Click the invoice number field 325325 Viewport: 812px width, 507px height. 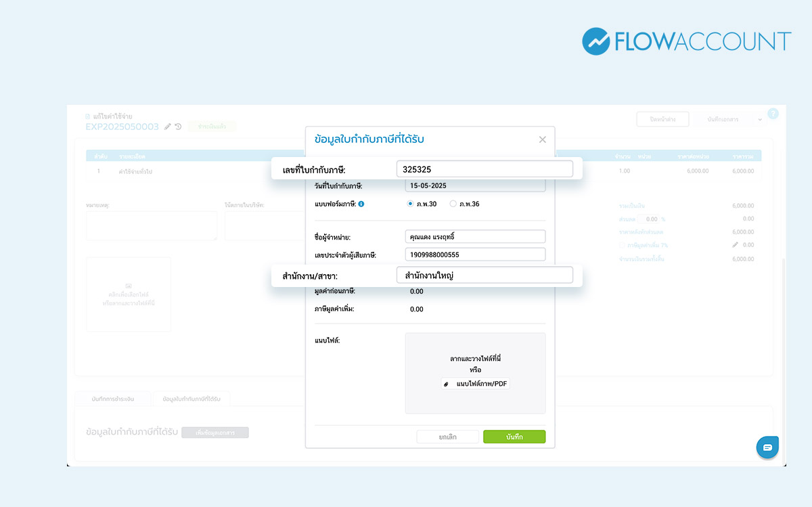[484, 169]
